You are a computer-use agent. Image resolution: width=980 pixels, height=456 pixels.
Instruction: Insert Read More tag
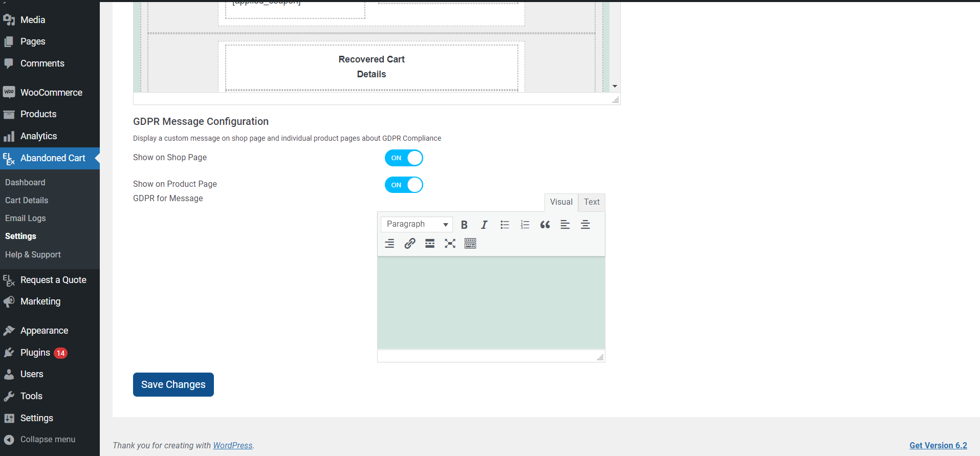point(430,244)
